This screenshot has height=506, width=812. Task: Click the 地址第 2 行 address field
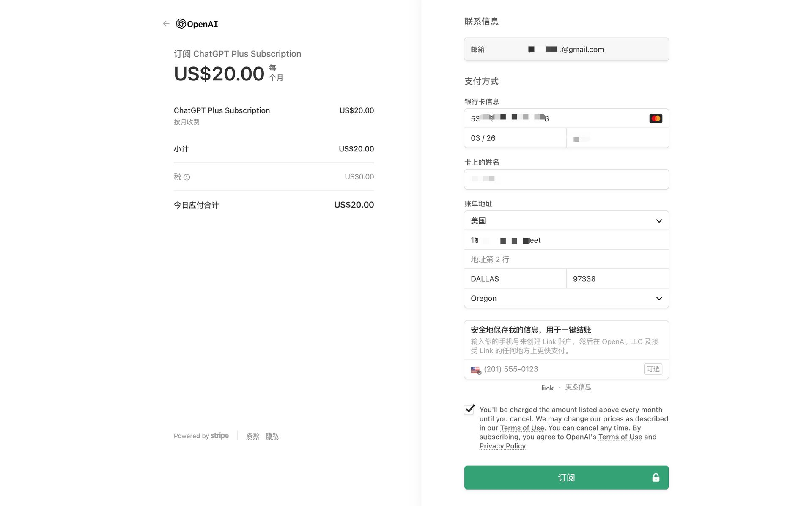coord(566,259)
